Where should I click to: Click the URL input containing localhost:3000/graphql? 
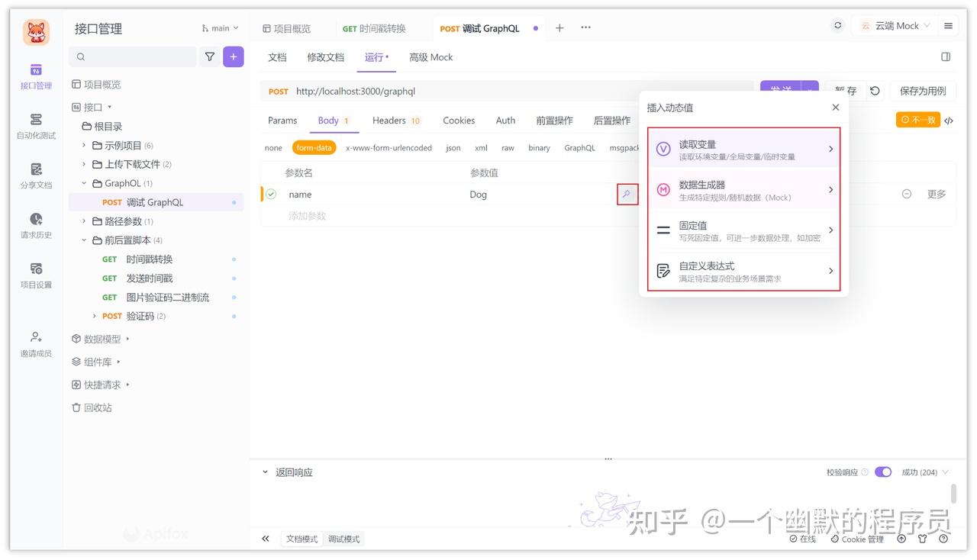[458, 90]
